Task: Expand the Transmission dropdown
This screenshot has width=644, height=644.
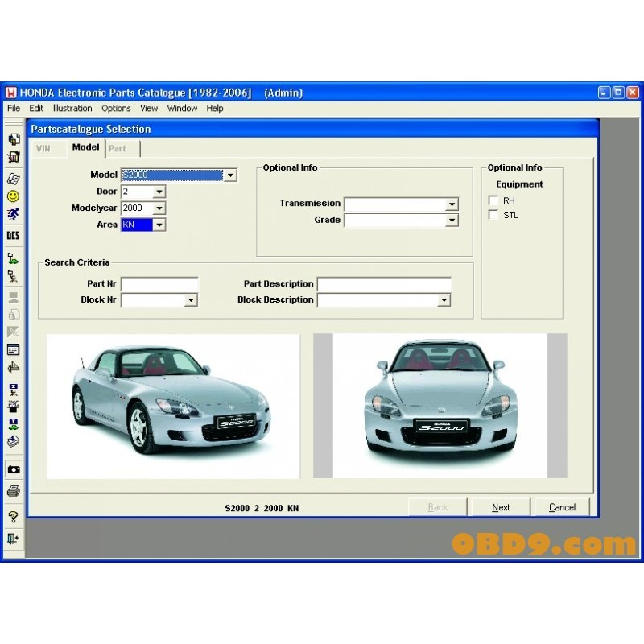Action: pos(452,204)
